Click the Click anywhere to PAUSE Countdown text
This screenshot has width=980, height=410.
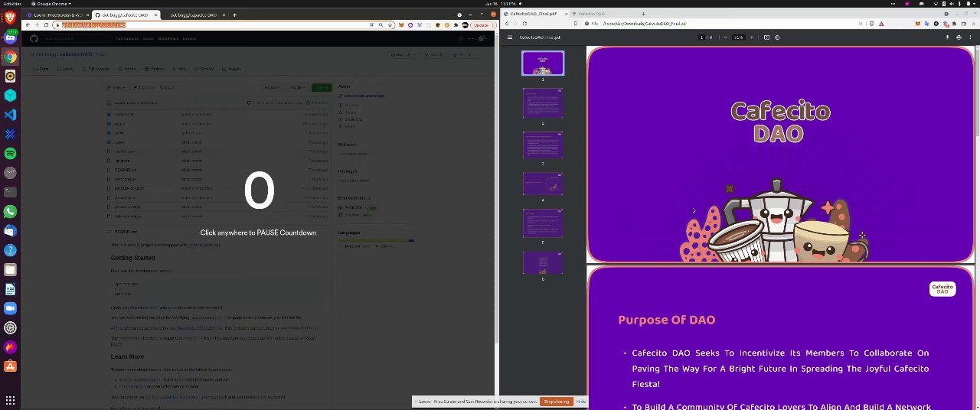pyautogui.click(x=258, y=233)
